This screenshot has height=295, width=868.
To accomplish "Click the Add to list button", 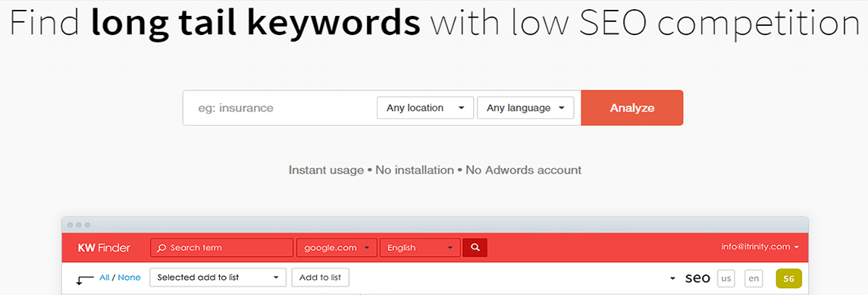I will click(321, 278).
